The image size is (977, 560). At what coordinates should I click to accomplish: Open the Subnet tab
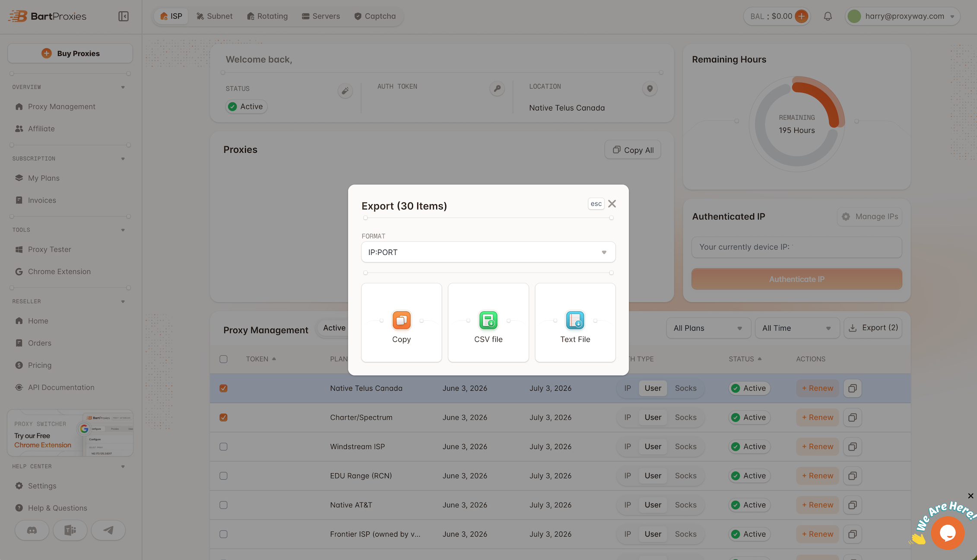point(215,16)
